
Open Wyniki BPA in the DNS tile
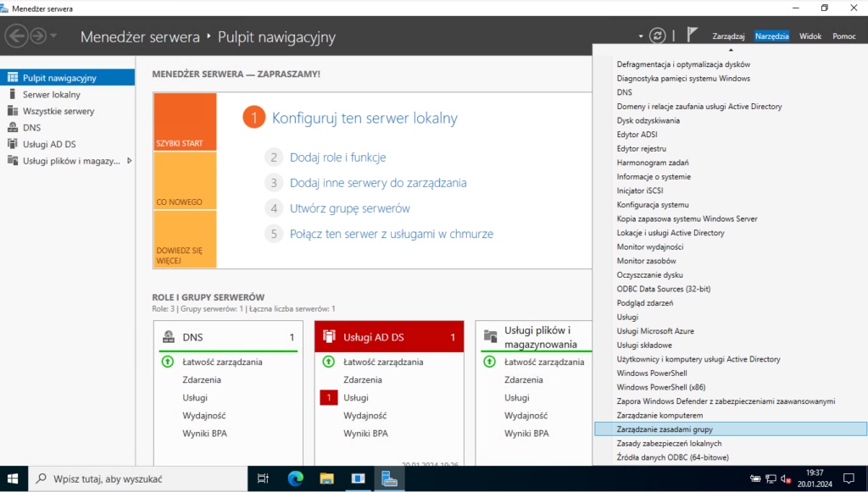point(205,434)
